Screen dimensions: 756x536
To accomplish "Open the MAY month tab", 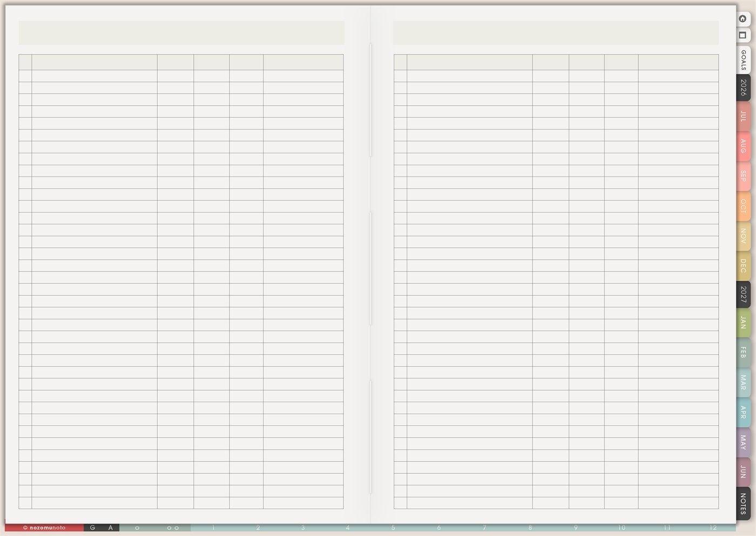I will click(x=743, y=442).
